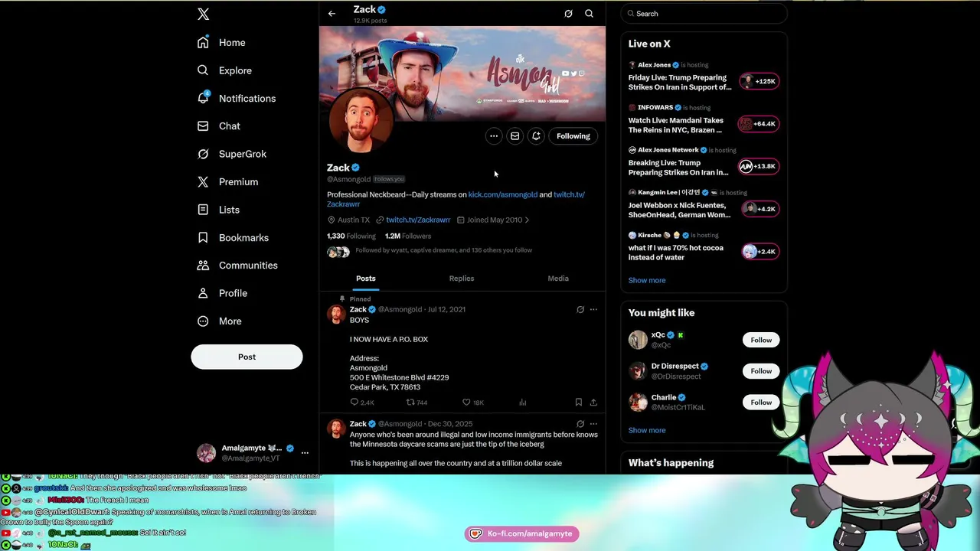The width and height of the screenshot is (980, 551).
Task: Open followed by wyatt and others
Action: 443,250
